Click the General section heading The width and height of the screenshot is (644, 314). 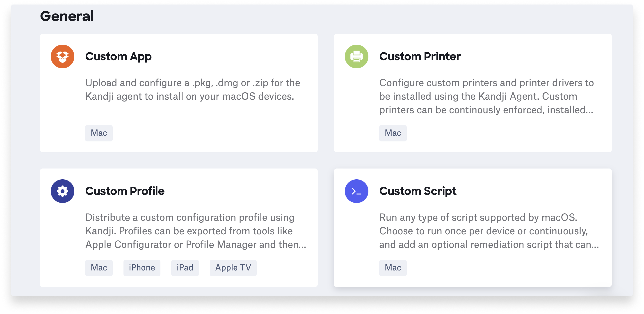click(67, 16)
